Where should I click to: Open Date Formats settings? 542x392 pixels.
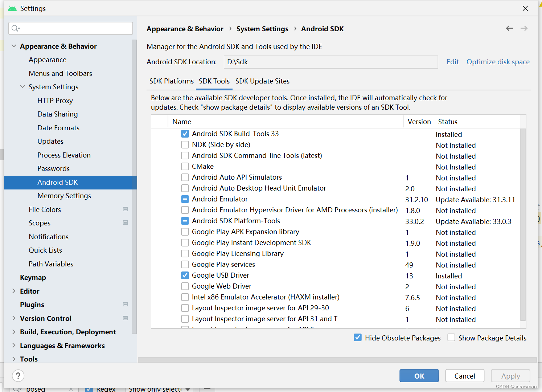pos(58,128)
